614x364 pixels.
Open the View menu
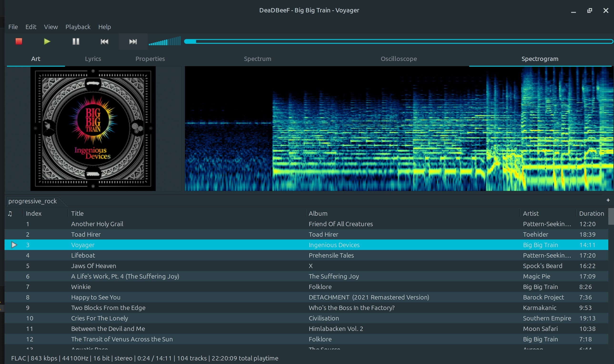point(51,27)
